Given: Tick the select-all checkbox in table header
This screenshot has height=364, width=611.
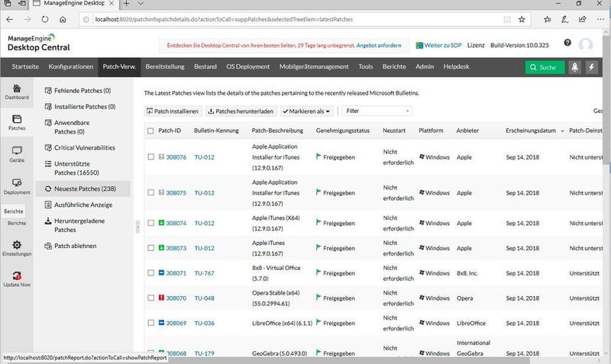Looking at the screenshot, I should point(150,130).
